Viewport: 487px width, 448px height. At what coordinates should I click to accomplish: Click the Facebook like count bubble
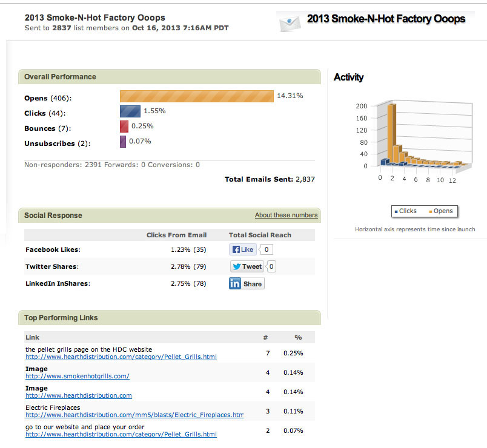tap(267, 249)
